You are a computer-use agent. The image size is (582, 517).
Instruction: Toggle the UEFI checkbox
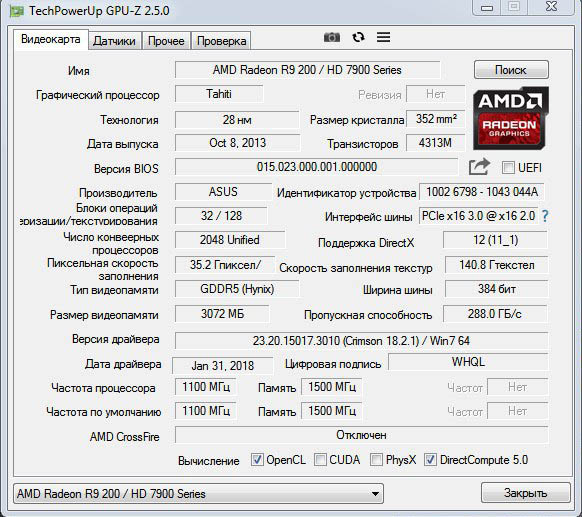tap(508, 168)
